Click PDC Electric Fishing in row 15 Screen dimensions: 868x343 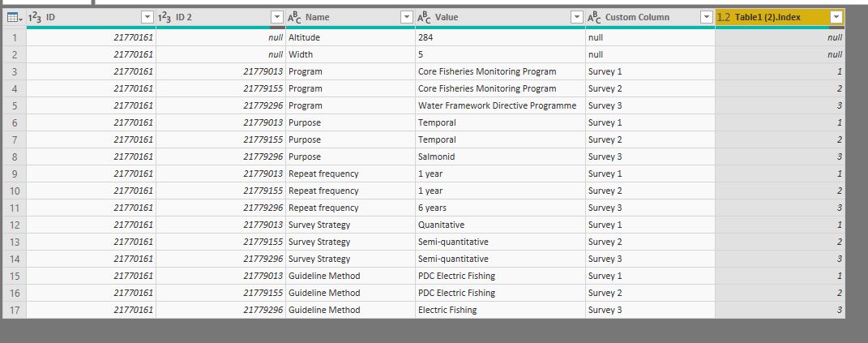tap(500, 276)
